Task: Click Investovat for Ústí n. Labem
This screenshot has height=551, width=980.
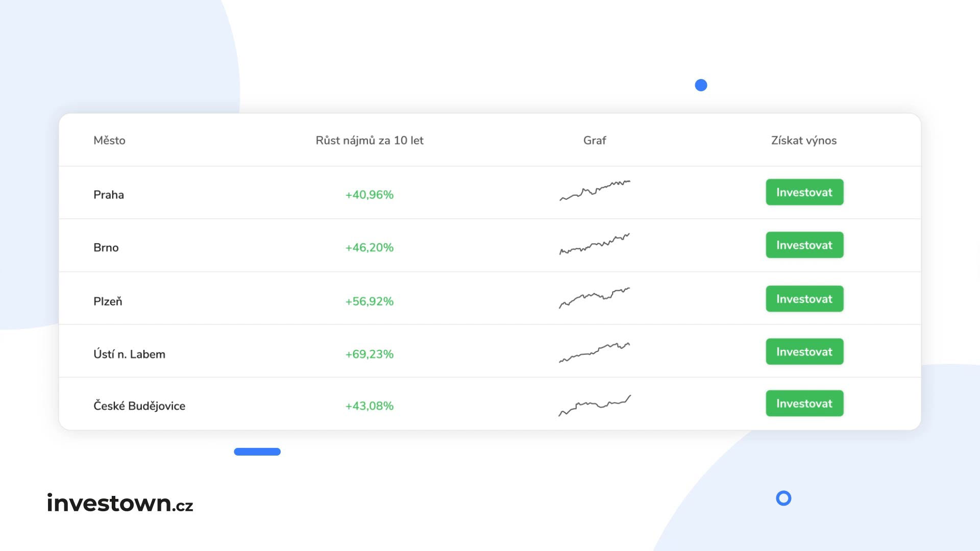Action: pos(804,352)
